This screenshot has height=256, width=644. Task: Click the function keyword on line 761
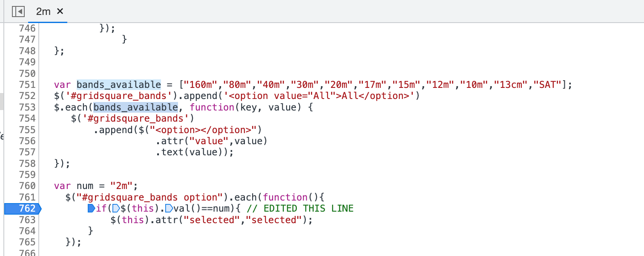[x=285, y=197]
